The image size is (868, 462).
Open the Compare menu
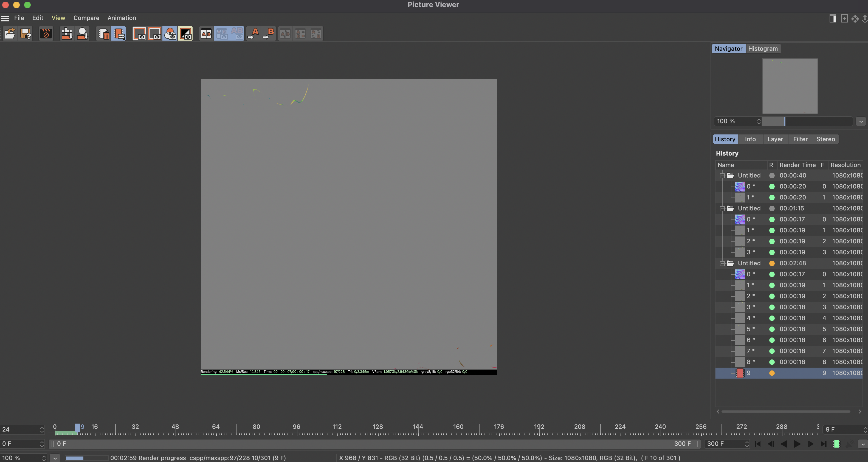86,18
